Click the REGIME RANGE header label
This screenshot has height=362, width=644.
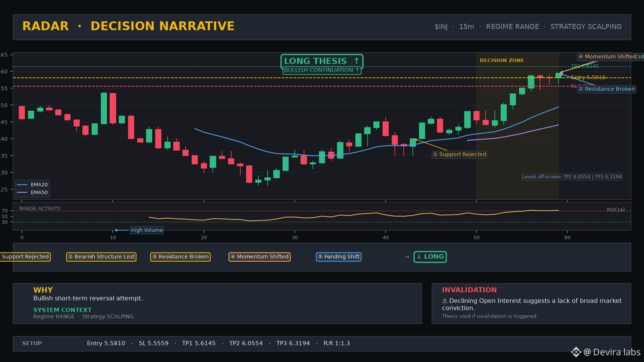click(x=512, y=27)
